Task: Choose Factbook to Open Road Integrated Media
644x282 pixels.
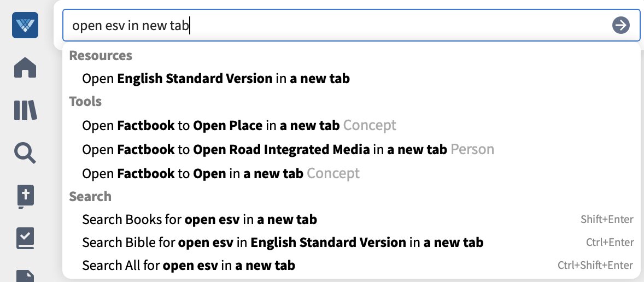Action: 351,149
